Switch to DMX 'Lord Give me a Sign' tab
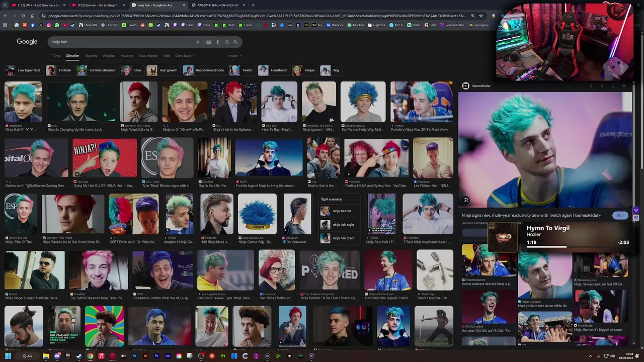Screen dimensions: 644x362 tap(39, 5)
